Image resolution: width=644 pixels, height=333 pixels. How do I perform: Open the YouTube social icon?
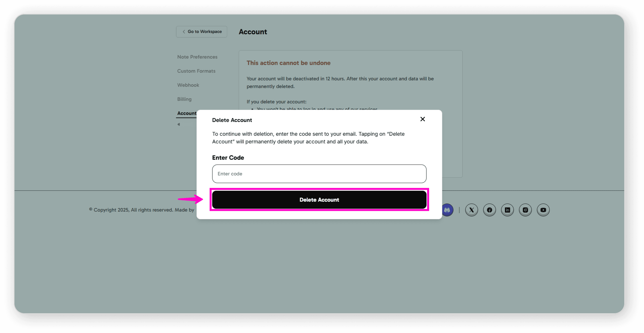[x=543, y=210]
